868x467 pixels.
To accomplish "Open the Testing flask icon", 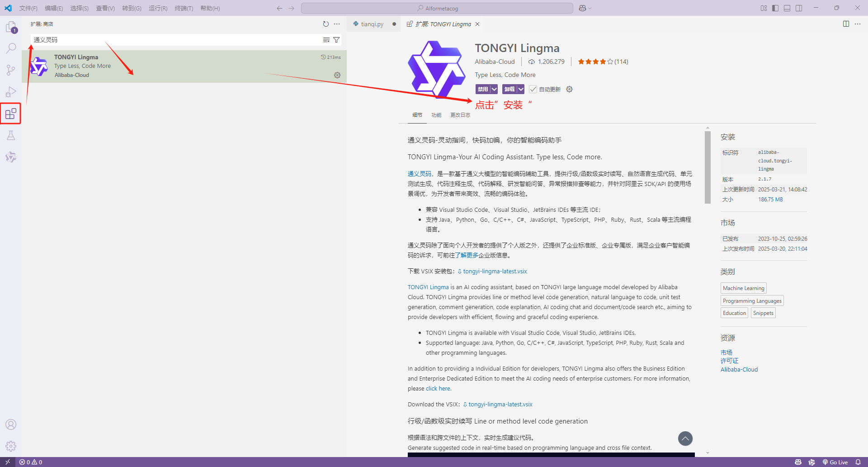I will coord(11,135).
